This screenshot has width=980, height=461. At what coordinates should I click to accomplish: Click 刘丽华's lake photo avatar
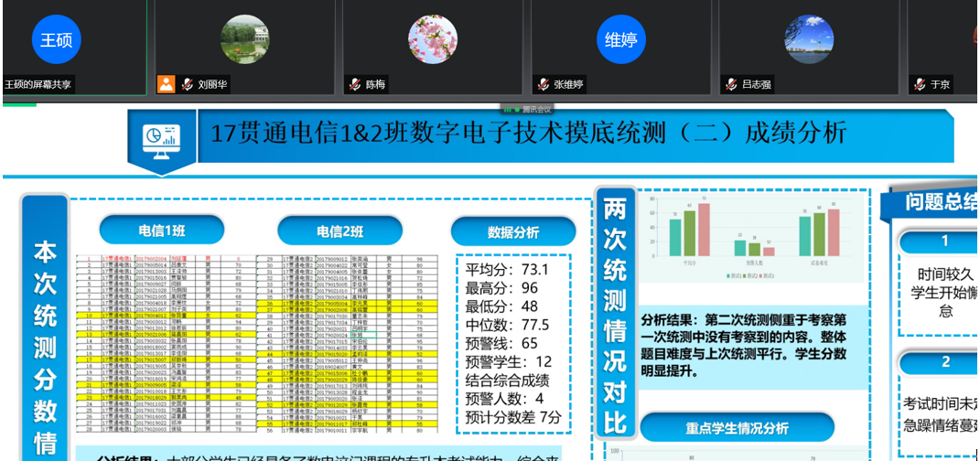[x=245, y=39]
